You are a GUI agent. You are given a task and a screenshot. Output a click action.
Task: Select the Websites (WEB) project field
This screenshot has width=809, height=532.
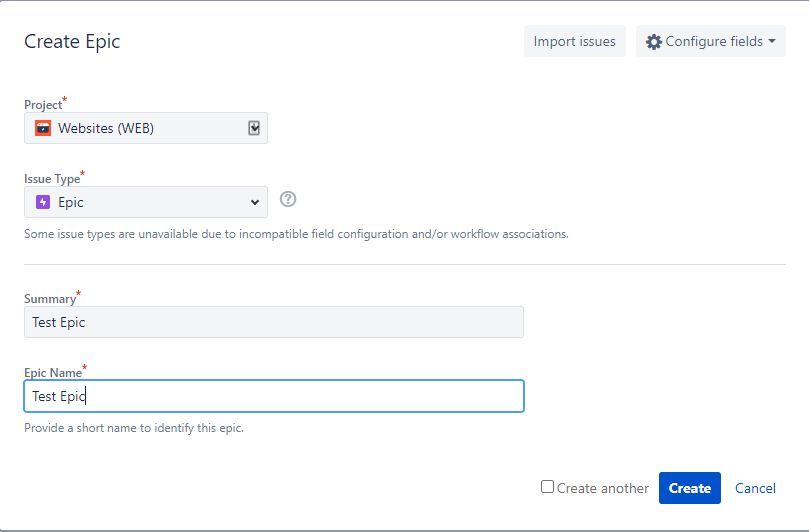146,128
